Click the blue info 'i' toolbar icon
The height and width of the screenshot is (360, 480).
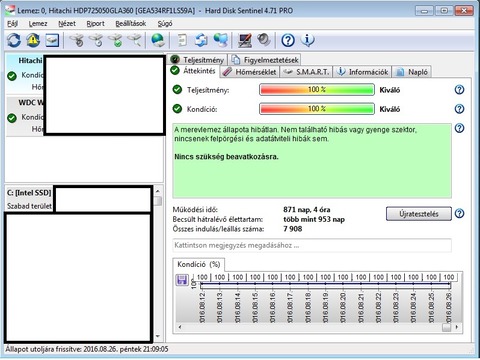[308, 40]
